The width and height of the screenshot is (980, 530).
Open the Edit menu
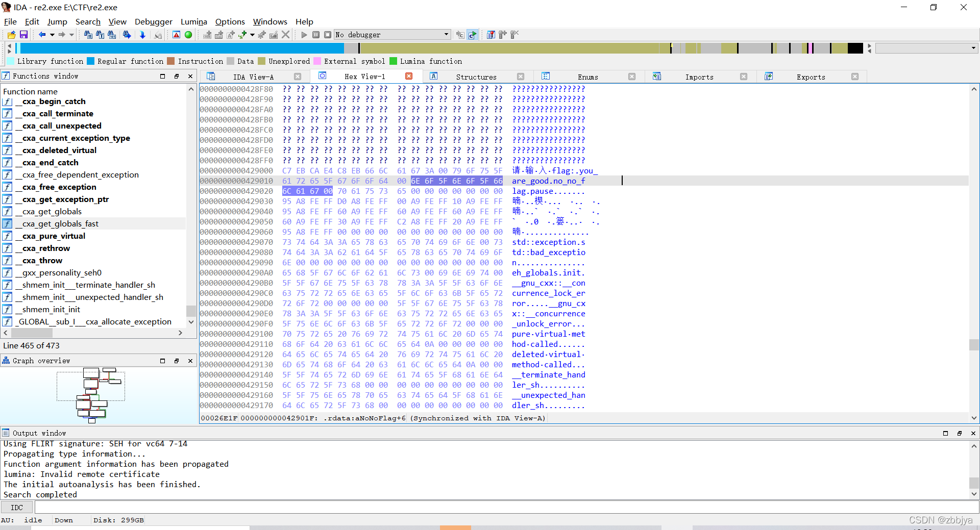(x=32, y=21)
